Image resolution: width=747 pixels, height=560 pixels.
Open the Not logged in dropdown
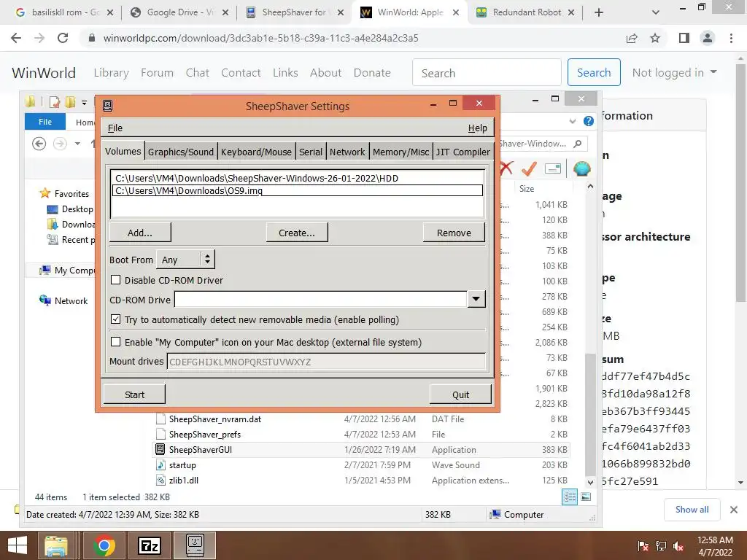point(674,72)
